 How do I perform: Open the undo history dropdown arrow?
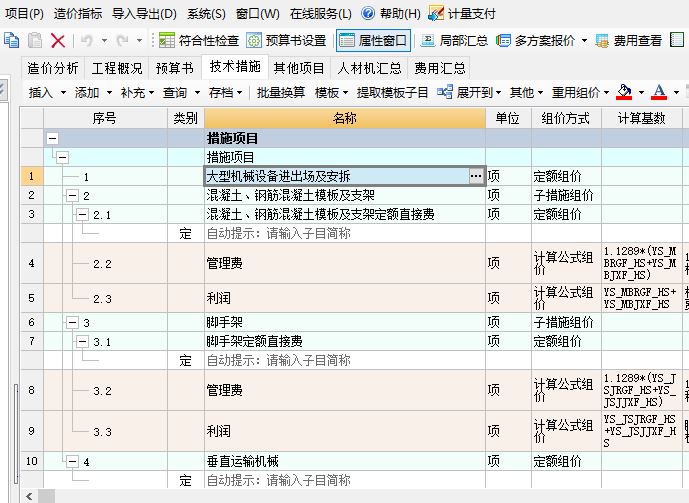tap(105, 41)
